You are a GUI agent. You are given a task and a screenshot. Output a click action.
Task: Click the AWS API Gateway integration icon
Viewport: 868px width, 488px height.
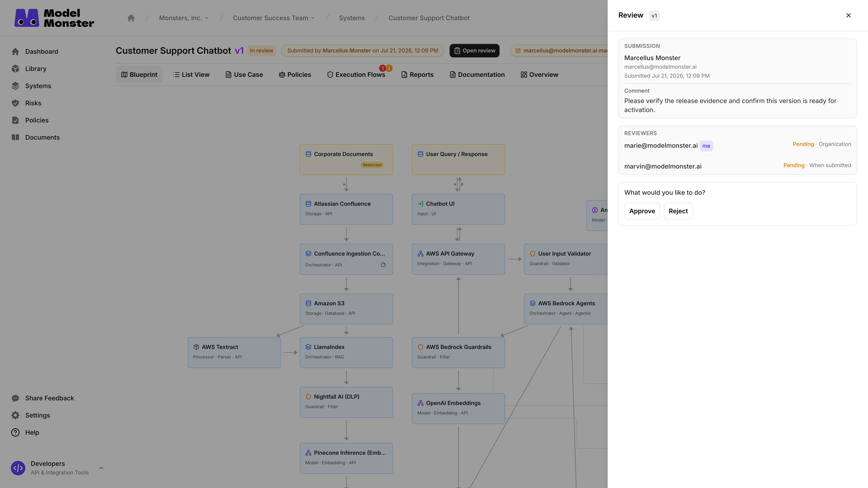pos(421,254)
